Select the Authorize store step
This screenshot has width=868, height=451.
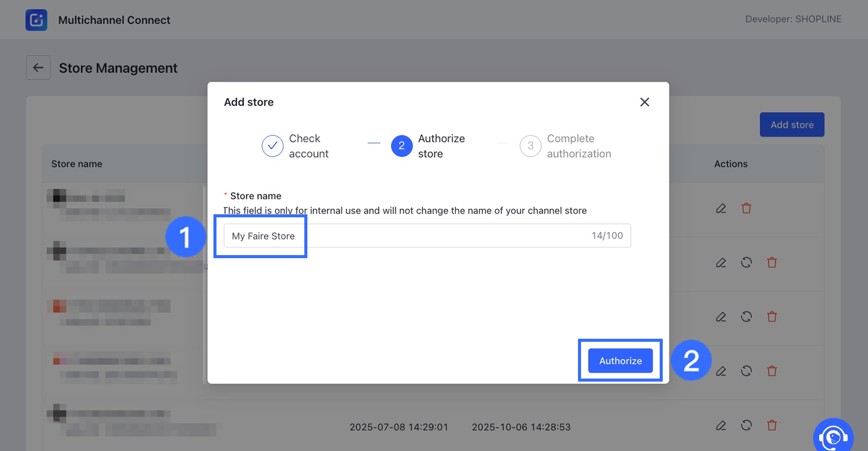point(428,146)
